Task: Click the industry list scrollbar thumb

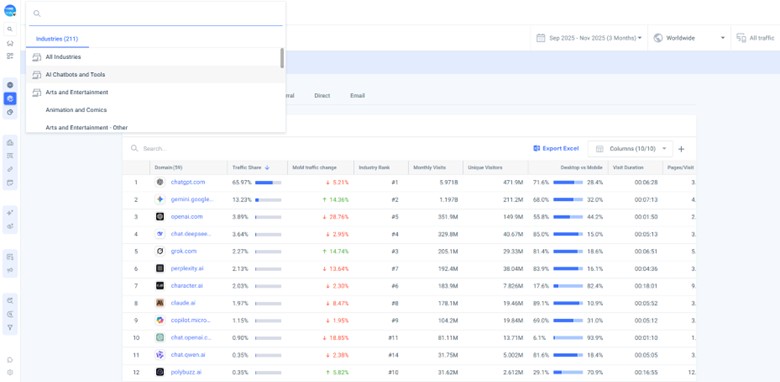Action: pyautogui.click(x=282, y=58)
